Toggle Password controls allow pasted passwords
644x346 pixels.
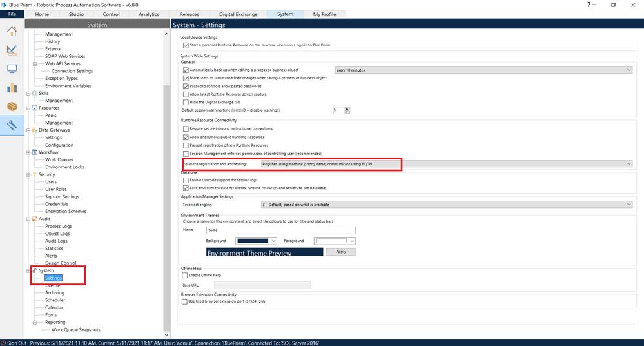coord(186,86)
